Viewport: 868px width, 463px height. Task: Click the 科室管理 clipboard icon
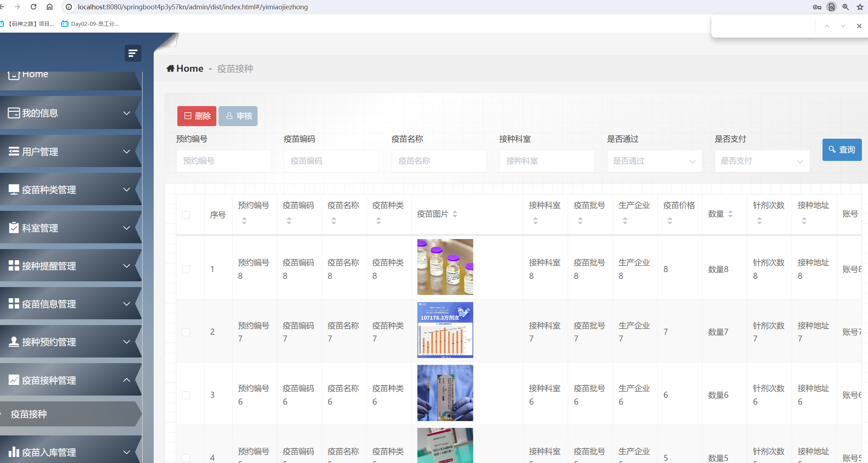(x=14, y=228)
